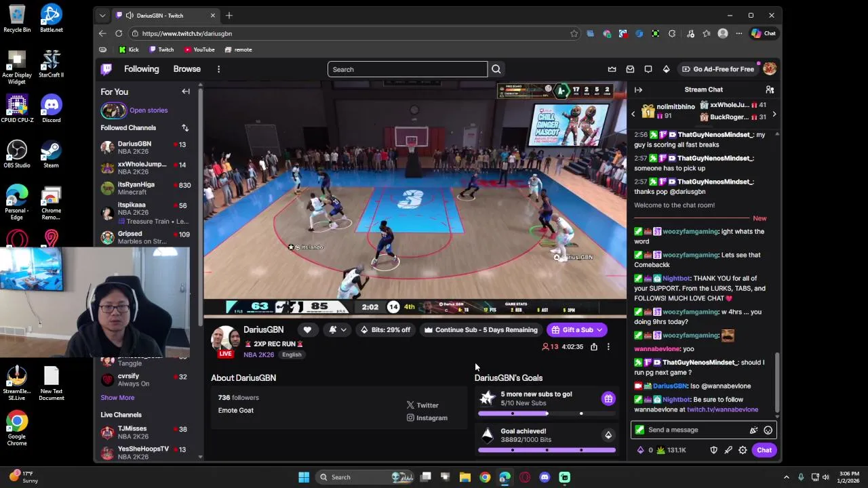The image size is (868, 488).
Task: Click the browser address bar URL
Action: click(x=187, y=33)
